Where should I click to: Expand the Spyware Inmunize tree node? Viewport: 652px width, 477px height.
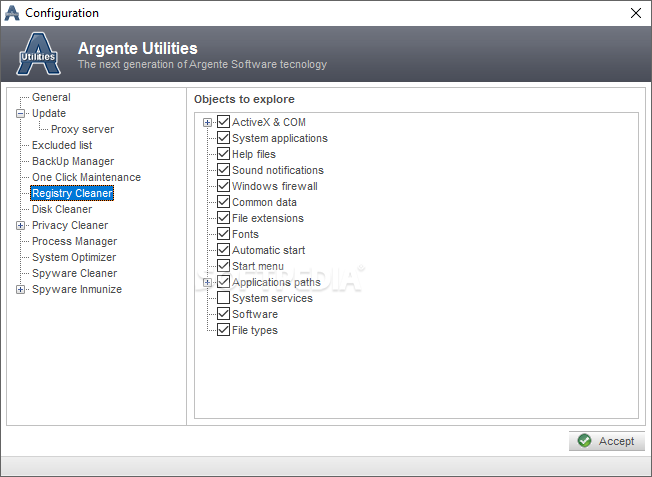coord(20,289)
